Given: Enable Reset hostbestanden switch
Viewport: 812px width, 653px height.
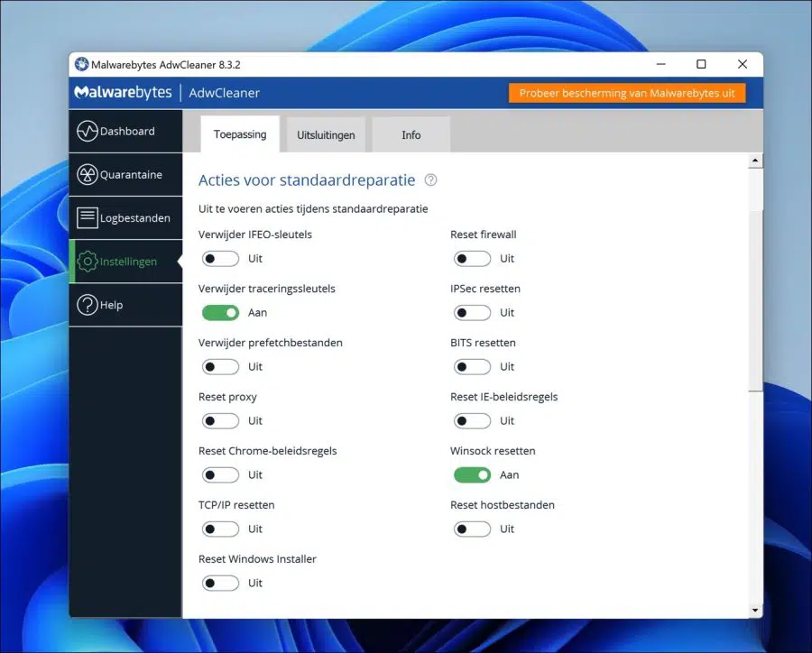Looking at the screenshot, I should [472, 529].
